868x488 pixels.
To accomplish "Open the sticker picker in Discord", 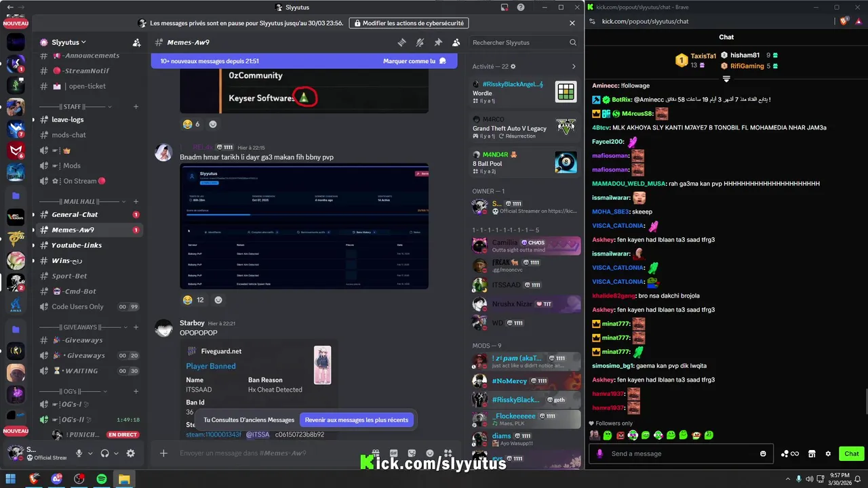I will point(412,453).
